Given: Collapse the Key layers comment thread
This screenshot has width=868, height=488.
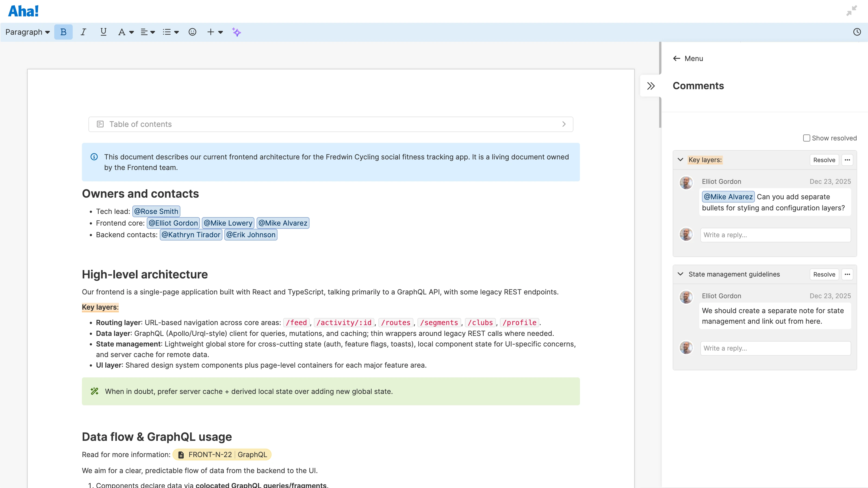Looking at the screenshot, I should (x=680, y=160).
